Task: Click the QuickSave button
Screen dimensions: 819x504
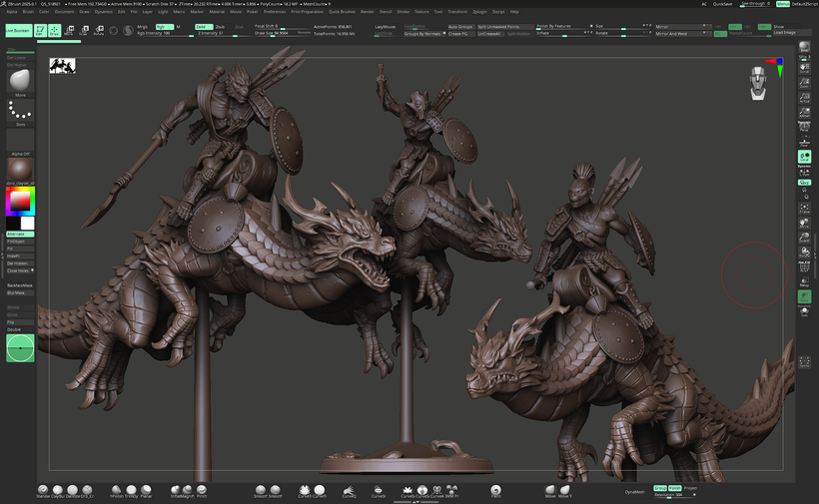Action: click(x=721, y=4)
